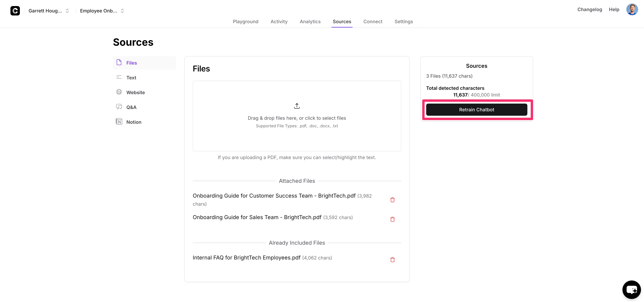Delete the Customer Success Team onboarding PDF
644x302 pixels.
coord(392,200)
